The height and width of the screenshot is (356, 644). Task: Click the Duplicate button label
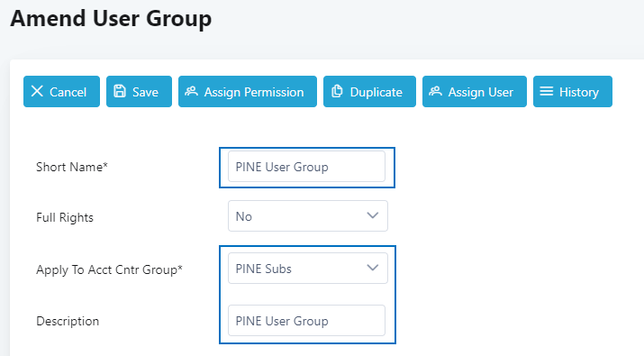(x=376, y=92)
